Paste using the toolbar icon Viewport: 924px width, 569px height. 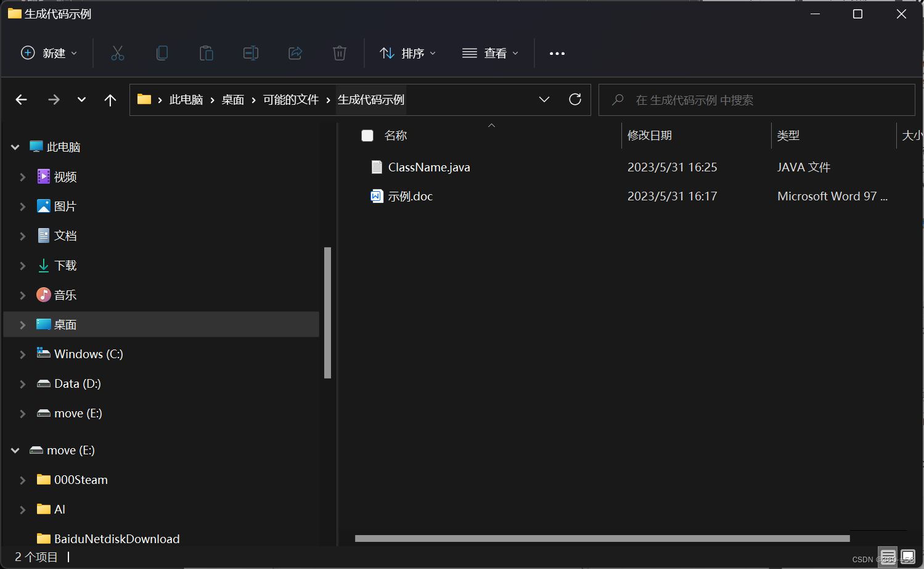pyautogui.click(x=206, y=53)
